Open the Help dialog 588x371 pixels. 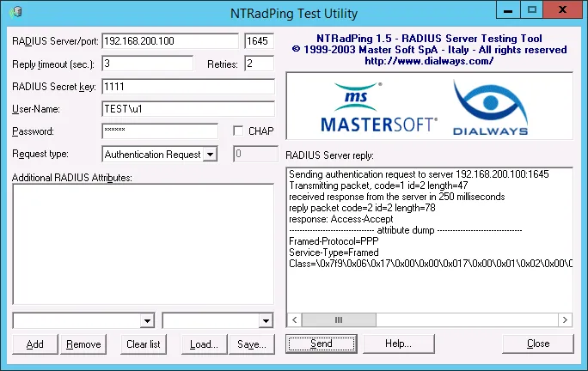coord(398,344)
